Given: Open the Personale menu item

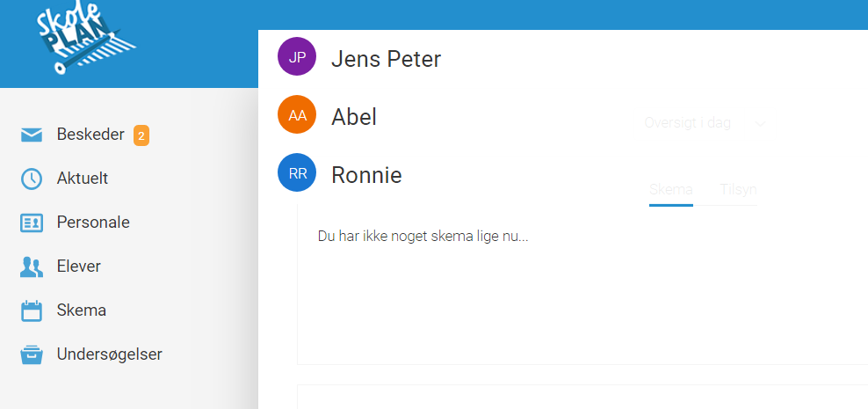Looking at the screenshot, I should [x=93, y=223].
